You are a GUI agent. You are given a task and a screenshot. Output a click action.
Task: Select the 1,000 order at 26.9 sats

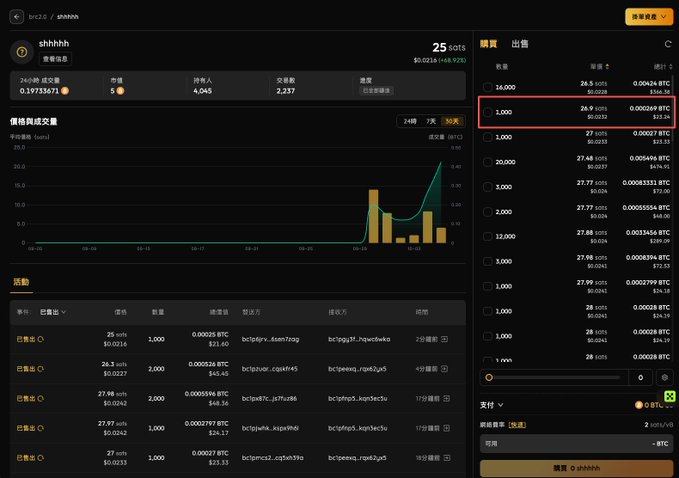point(488,112)
